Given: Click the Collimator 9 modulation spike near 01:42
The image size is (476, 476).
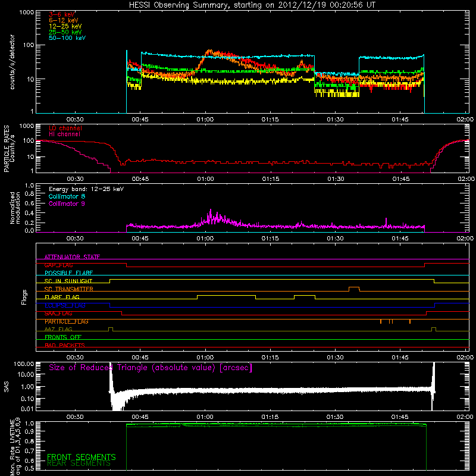Looking at the screenshot, I should tap(386, 222).
